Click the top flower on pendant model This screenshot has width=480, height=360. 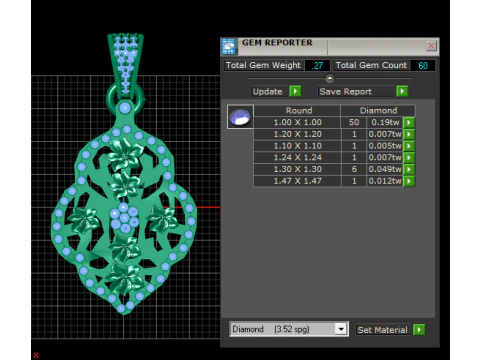(125, 155)
